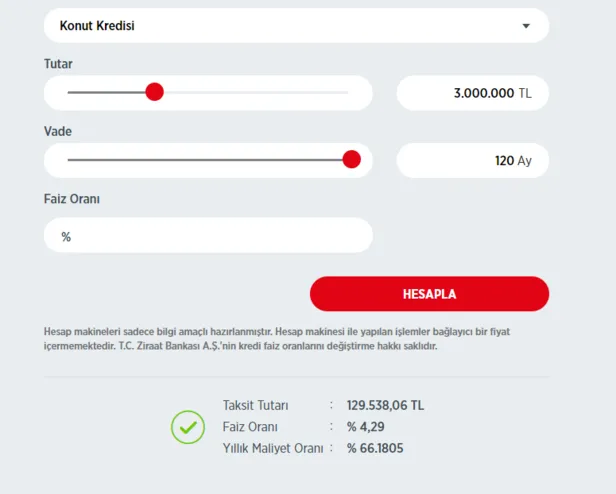Click the Tutar label above the slider
Screen dimensions: 616x494
[58, 64]
